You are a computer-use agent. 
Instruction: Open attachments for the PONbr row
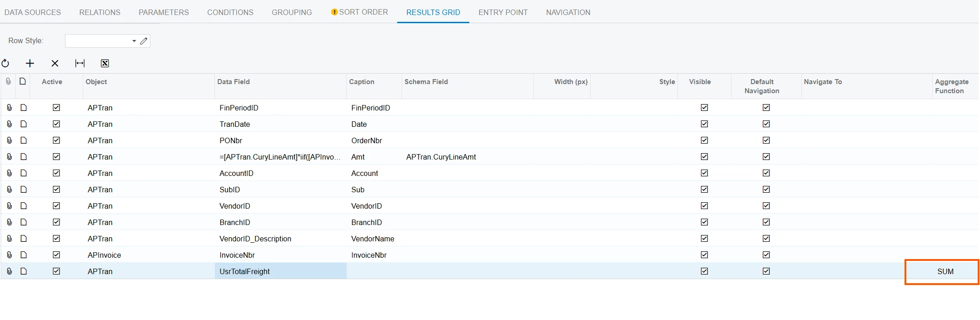10,140
